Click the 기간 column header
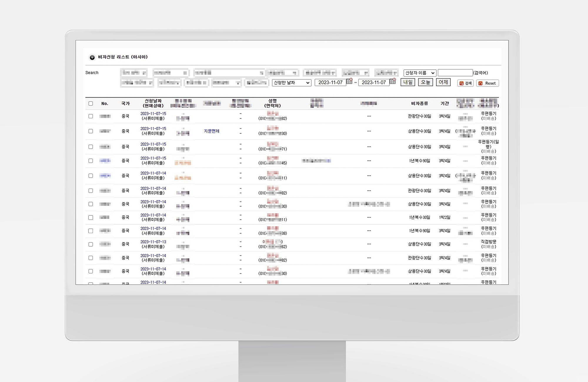This screenshot has width=588, height=382. (x=445, y=103)
